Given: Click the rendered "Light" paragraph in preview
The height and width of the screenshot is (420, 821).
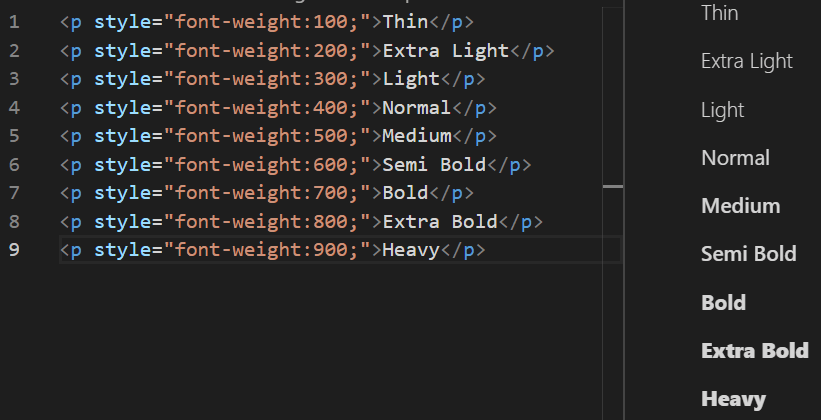Looking at the screenshot, I should coord(723,110).
